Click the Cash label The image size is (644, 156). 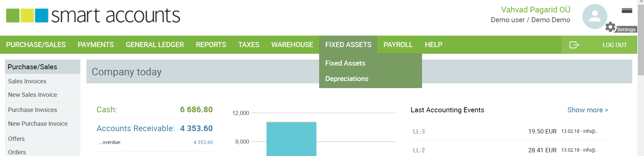(x=107, y=110)
